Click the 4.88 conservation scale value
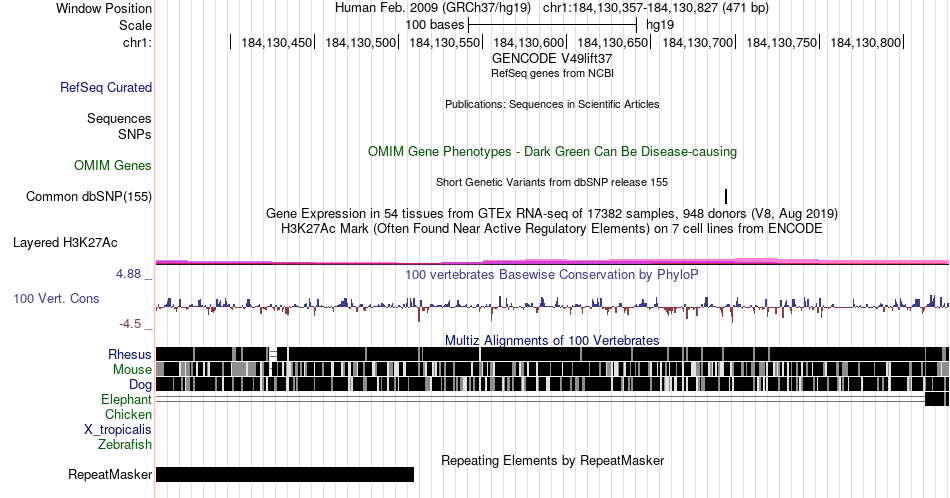950x498 pixels. coord(128,274)
